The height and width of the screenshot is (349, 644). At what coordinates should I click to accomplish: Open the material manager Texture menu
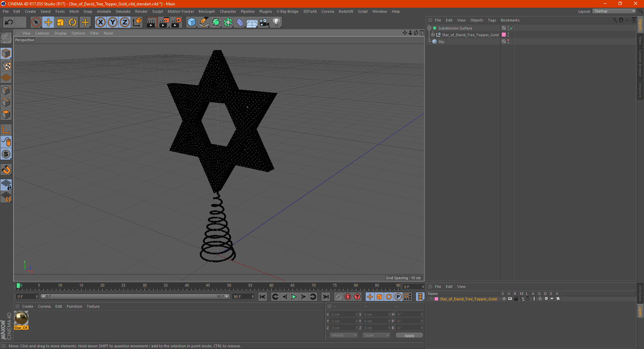93,306
